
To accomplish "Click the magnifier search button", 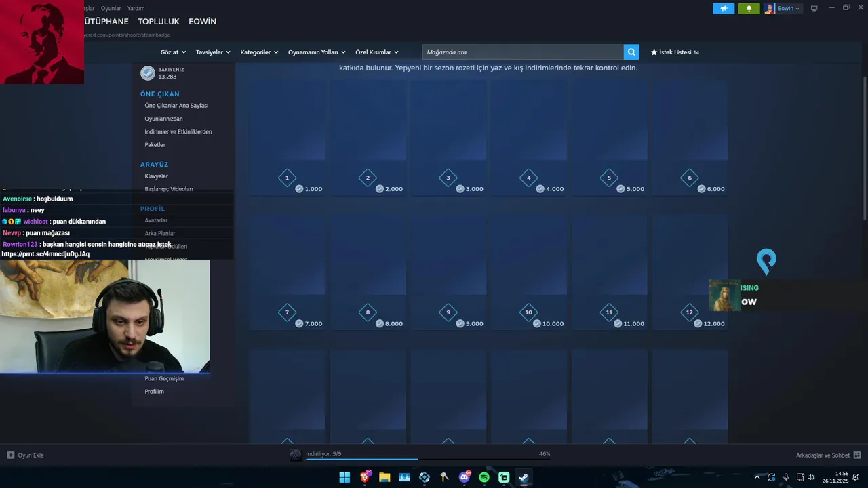I will (x=631, y=52).
